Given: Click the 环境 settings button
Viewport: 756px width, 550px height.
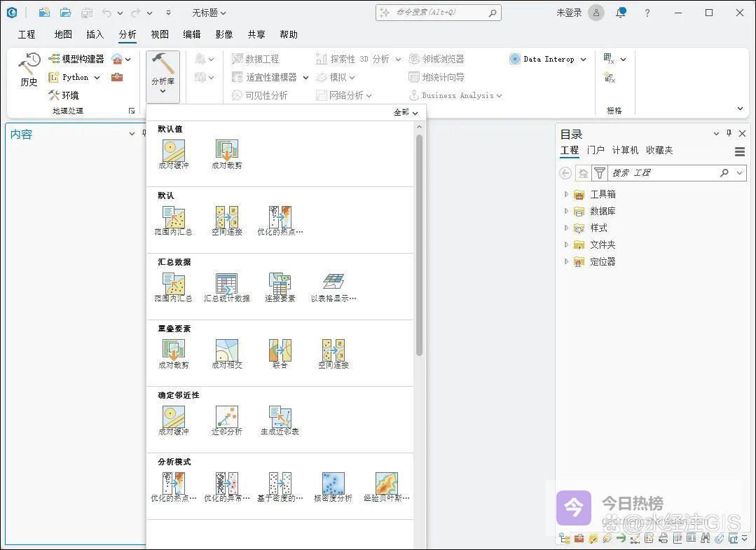Looking at the screenshot, I should click(64, 95).
